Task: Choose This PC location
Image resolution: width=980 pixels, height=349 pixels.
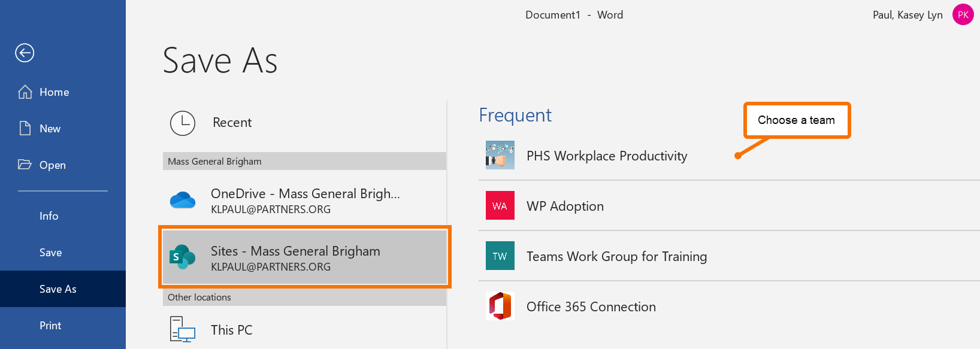Action: pyautogui.click(x=304, y=329)
